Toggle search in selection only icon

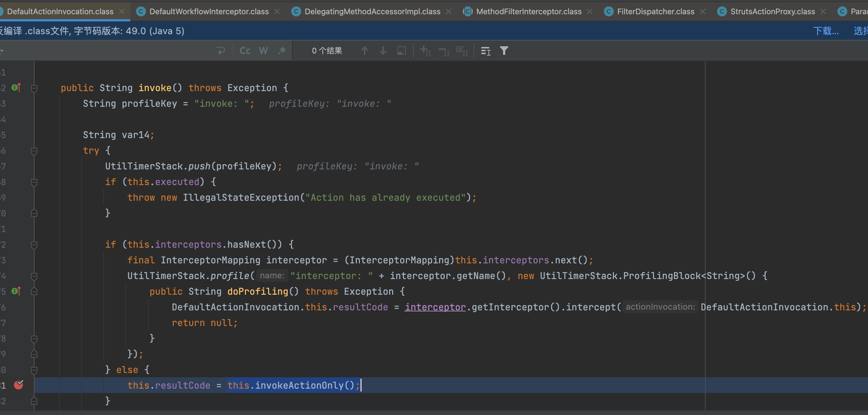(402, 51)
